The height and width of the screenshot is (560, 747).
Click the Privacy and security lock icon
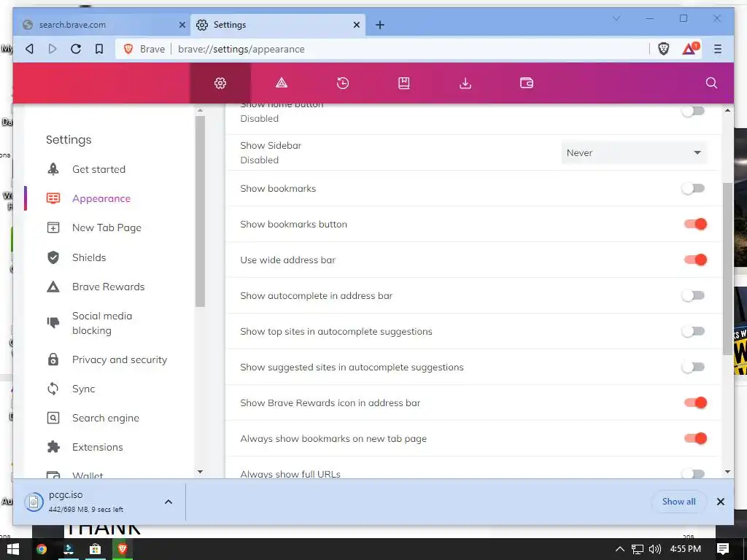(x=53, y=359)
